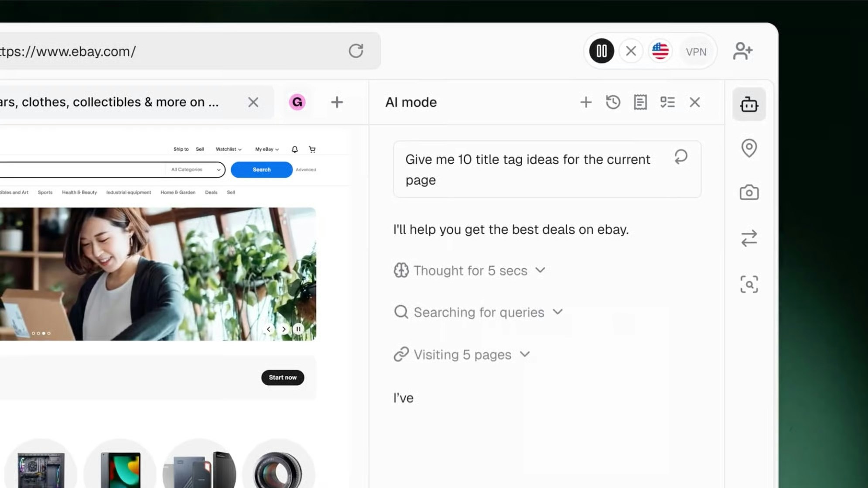
Task: Click the blue Search button
Action: pyautogui.click(x=261, y=169)
